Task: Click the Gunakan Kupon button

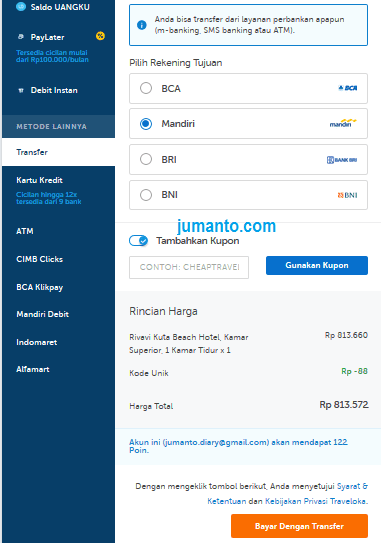Action: [317, 265]
